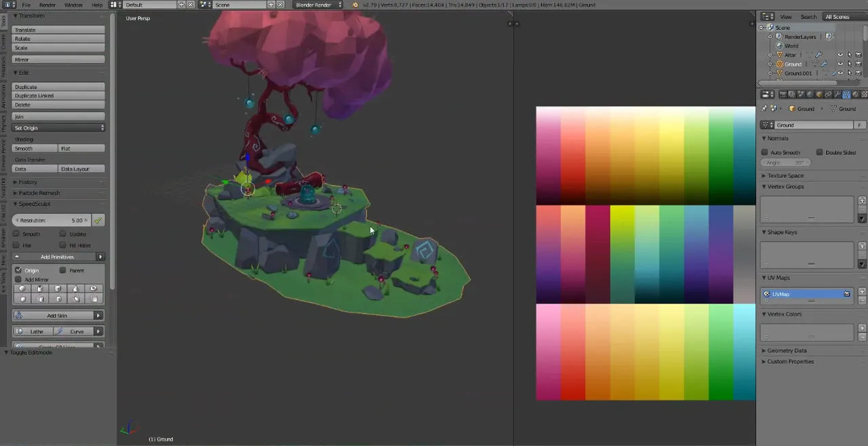868x446 pixels.
Task: Open the Window menu
Action: click(73, 5)
